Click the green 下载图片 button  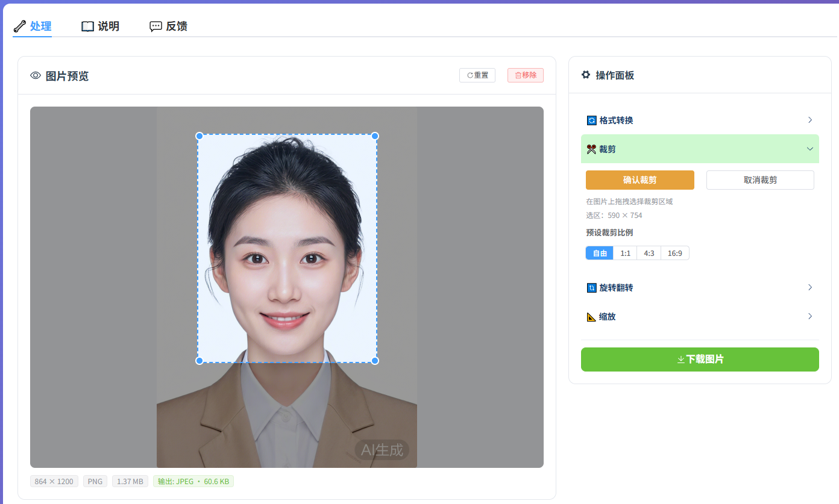pyautogui.click(x=700, y=359)
